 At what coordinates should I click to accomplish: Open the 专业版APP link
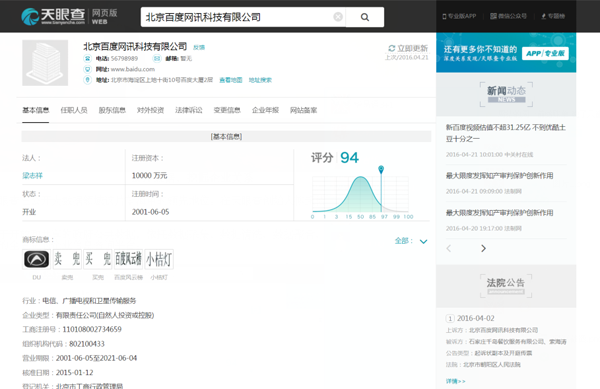(x=459, y=16)
